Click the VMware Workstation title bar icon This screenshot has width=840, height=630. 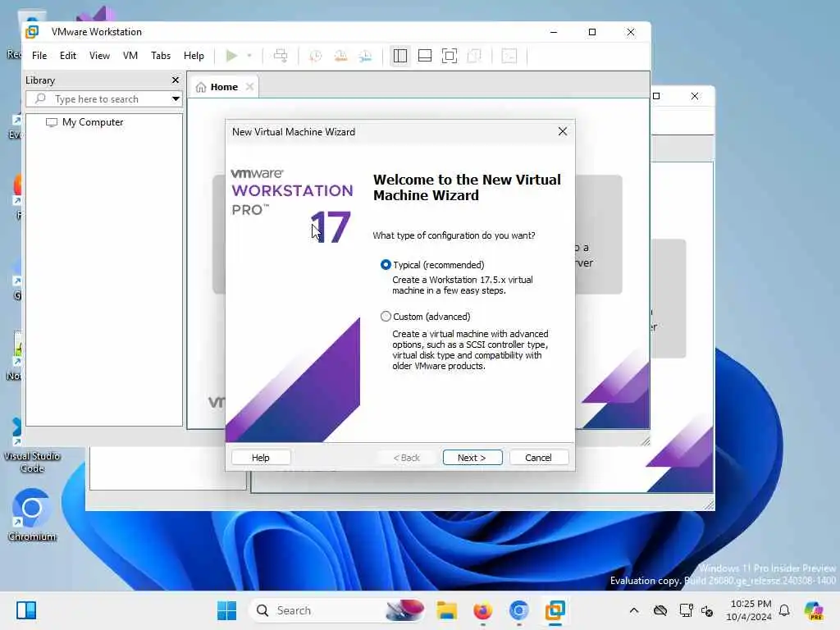pos(32,32)
